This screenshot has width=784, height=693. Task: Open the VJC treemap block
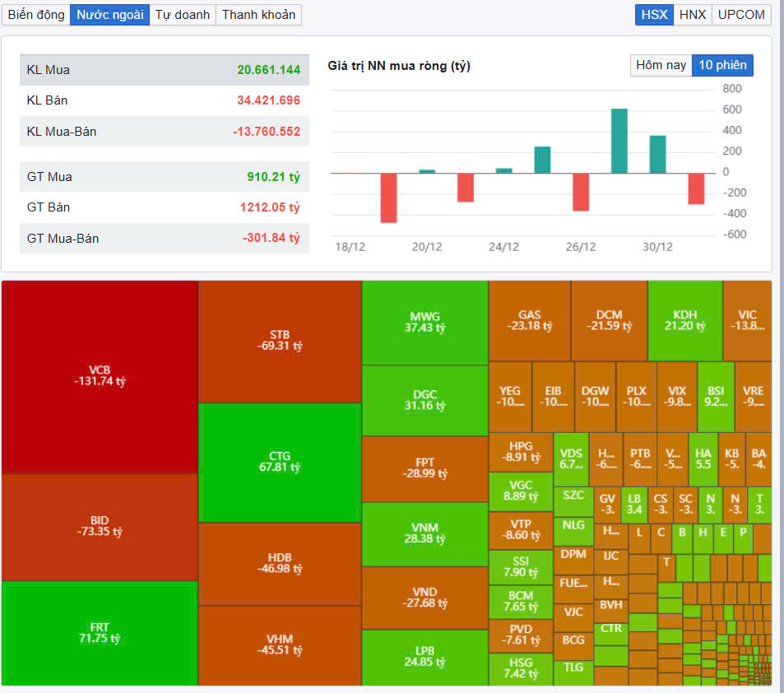point(573,618)
